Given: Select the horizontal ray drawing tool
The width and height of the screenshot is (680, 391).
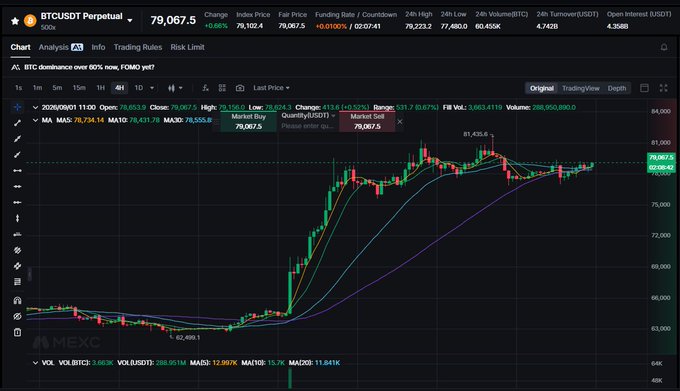Looking at the screenshot, I should click(x=17, y=186).
